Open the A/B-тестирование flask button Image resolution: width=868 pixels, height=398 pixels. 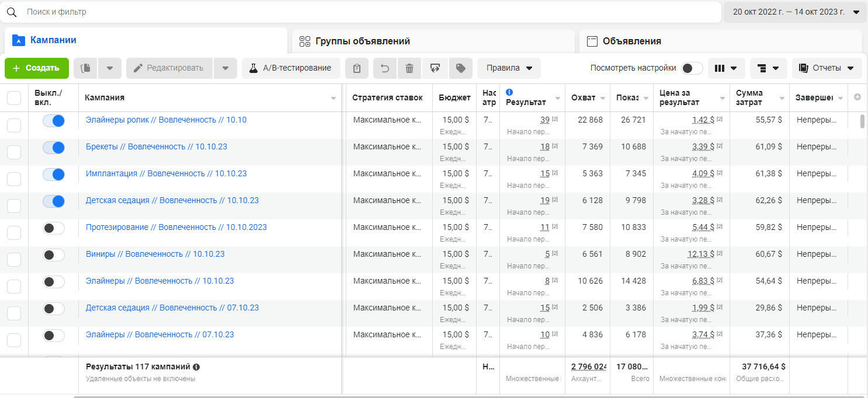tap(291, 68)
